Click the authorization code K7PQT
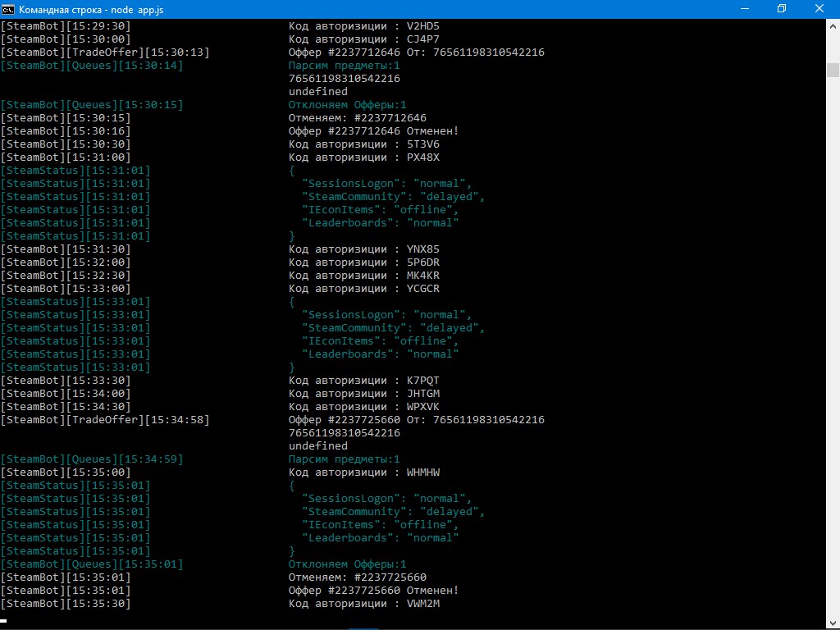The image size is (840, 630). [423, 381]
